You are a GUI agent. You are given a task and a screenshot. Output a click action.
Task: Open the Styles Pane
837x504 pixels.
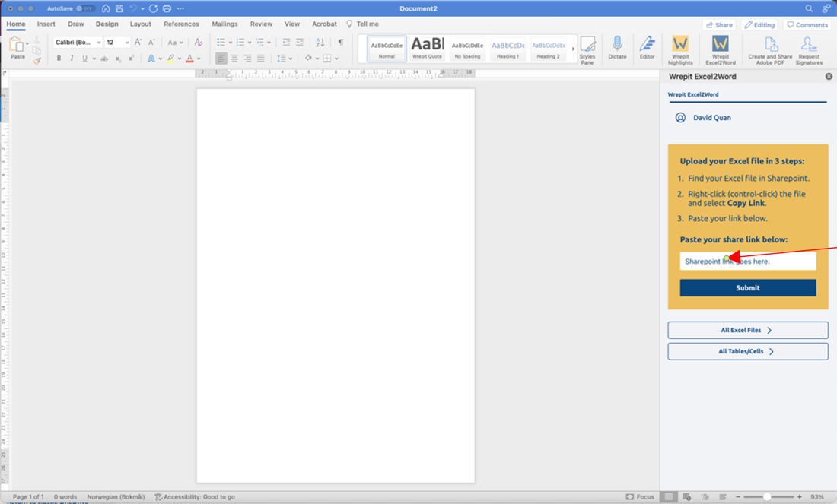pyautogui.click(x=587, y=50)
